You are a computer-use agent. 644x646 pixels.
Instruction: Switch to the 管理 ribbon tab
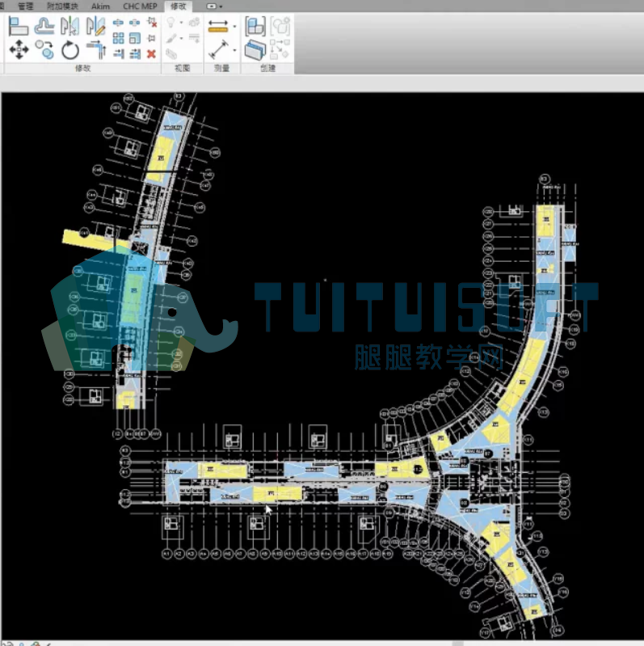coord(26,6)
